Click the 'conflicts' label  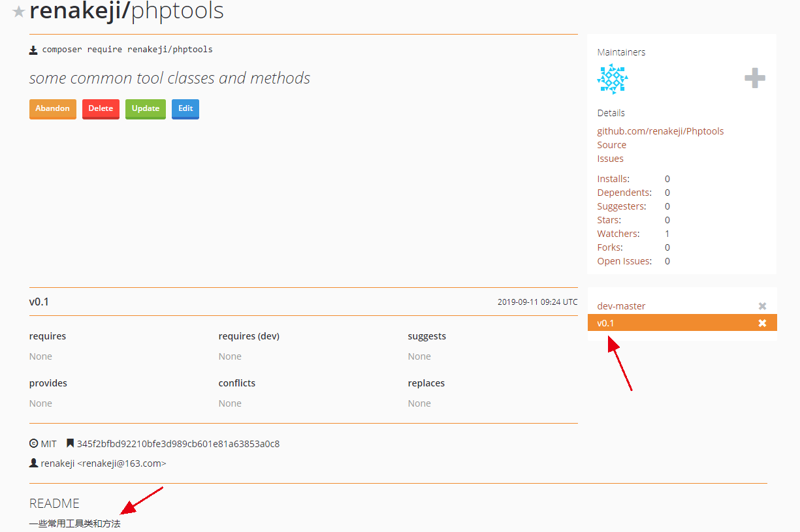coord(237,383)
